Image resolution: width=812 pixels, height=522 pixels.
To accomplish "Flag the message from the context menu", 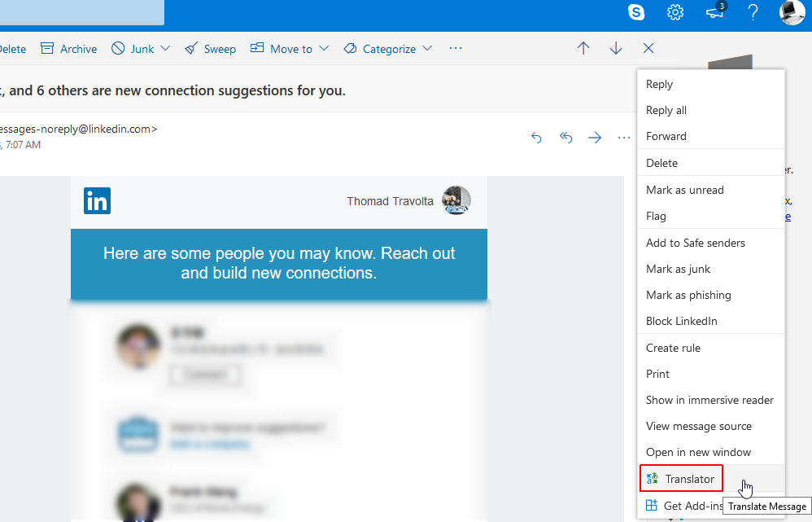I will pyautogui.click(x=656, y=216).
